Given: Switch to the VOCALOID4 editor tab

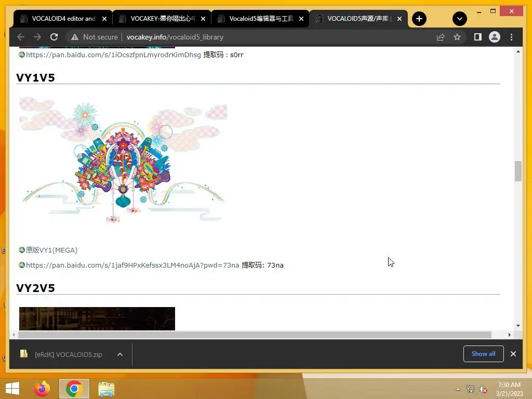Looking at the screenshot, I should 63,19.
